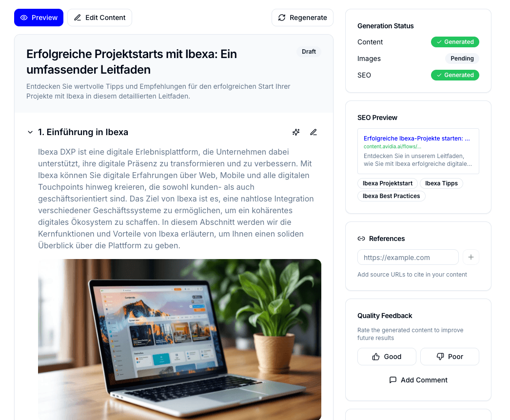Click the reference URL input field
The image size is (510, 420).
coord(408,258)
